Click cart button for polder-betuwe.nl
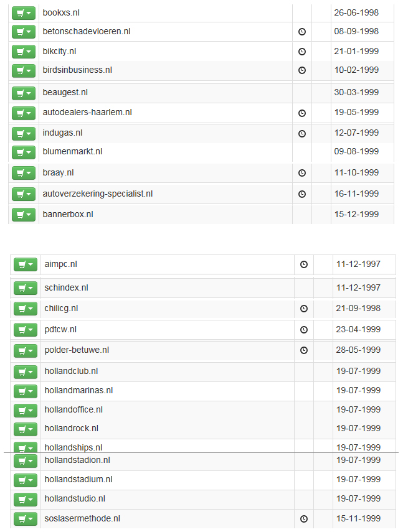403x532 pixels. pyautogui.click(x=26, y=351)
